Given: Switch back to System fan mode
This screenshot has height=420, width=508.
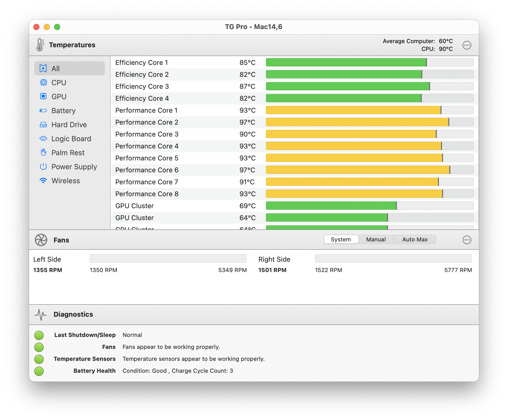Looking at the screenshot, I should point(341,239).
